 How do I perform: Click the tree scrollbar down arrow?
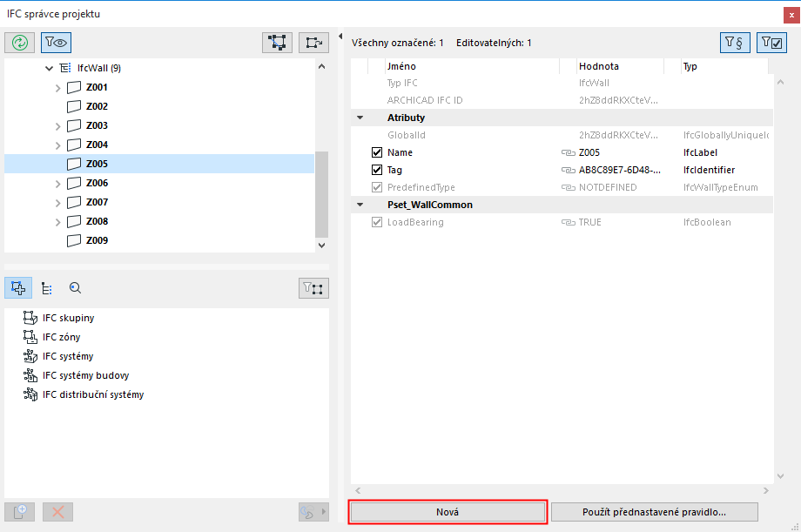pos(321,245)
